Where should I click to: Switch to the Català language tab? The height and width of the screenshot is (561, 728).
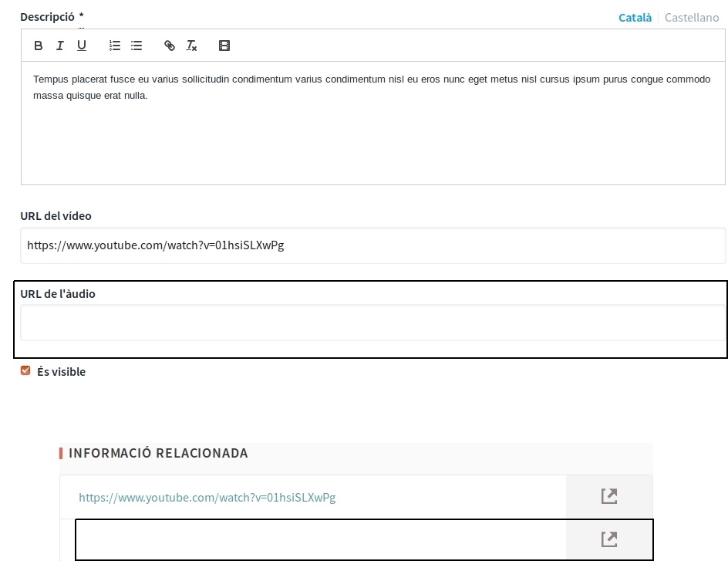635,17
